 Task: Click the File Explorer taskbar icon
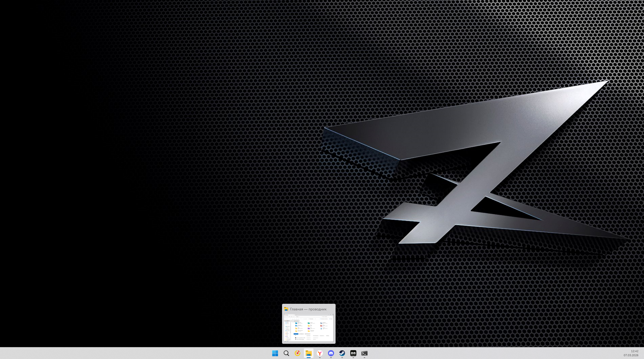(309, 353)
